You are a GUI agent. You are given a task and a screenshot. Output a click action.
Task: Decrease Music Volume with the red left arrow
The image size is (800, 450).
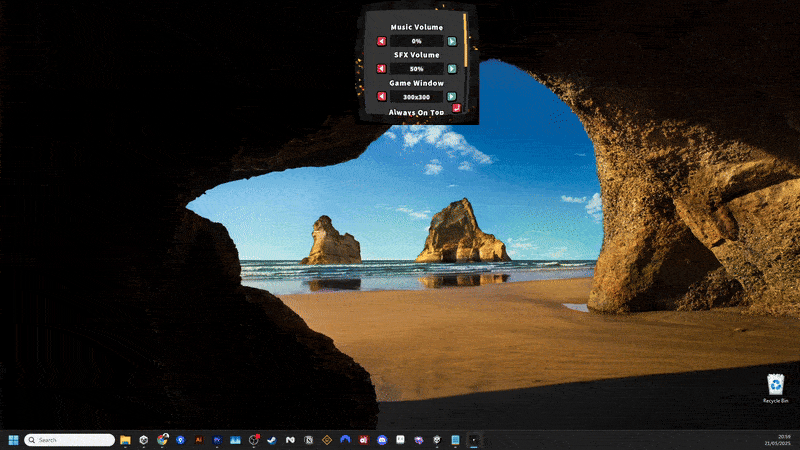(381, 41)
